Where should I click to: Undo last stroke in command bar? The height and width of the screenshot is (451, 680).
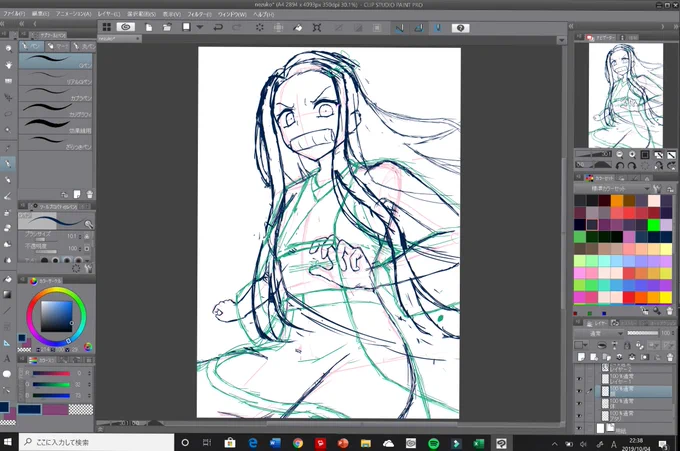pos(218,27)
